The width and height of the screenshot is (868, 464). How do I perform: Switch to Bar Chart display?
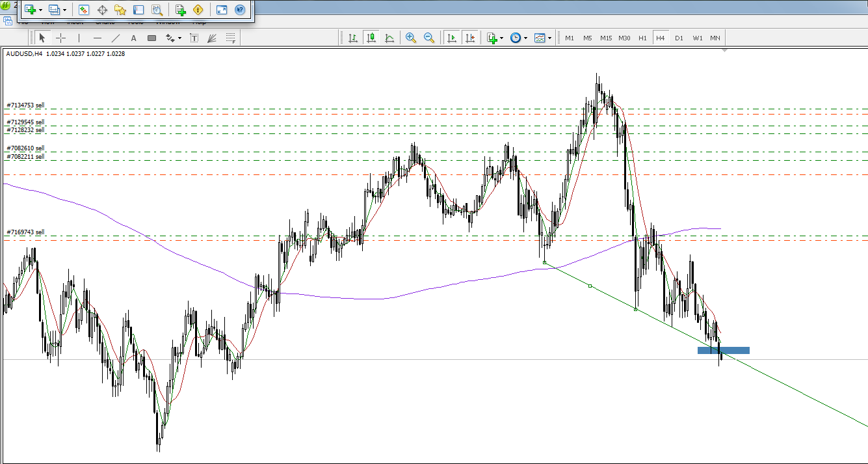[353, 38]
